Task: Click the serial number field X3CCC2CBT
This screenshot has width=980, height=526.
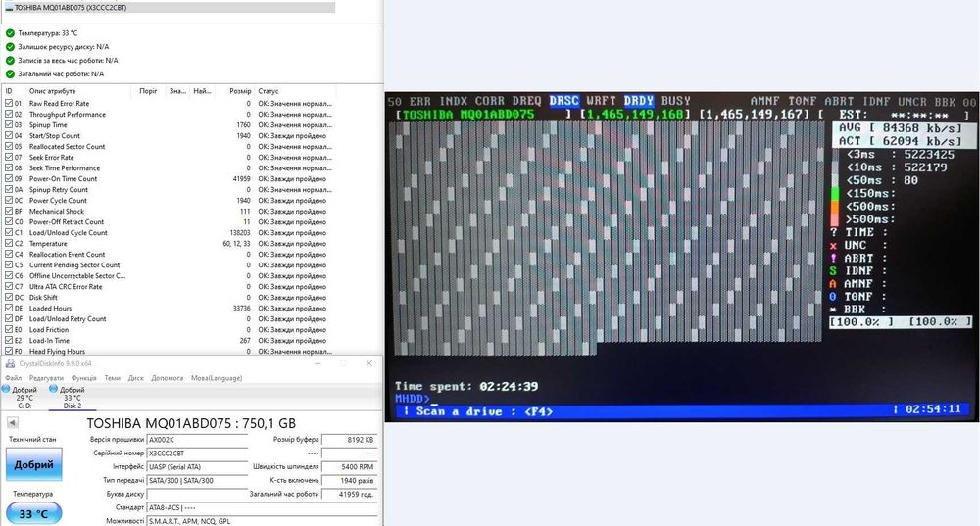Action: tap(197, 454)
